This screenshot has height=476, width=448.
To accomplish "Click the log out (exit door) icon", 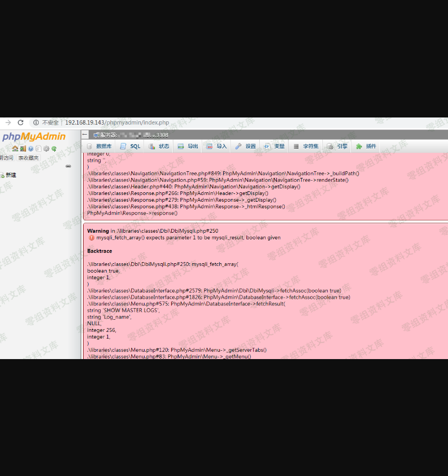I will [23, 149].
